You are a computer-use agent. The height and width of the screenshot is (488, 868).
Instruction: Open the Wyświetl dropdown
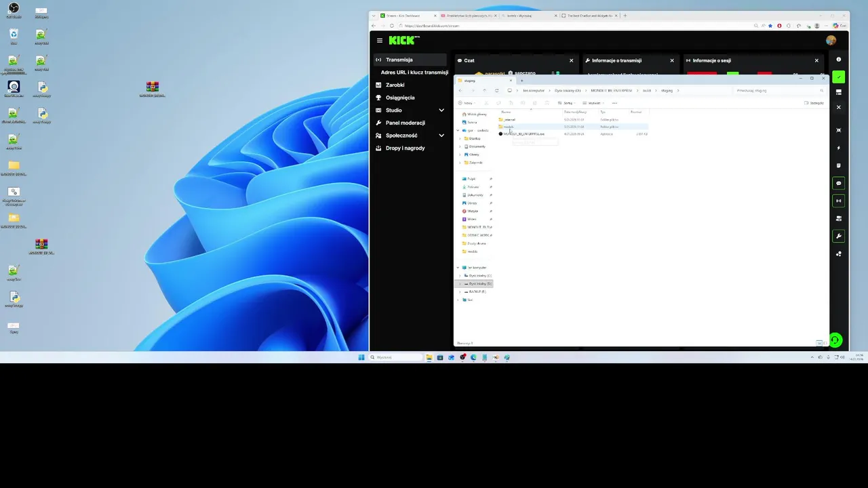click(x=593, y=103)
